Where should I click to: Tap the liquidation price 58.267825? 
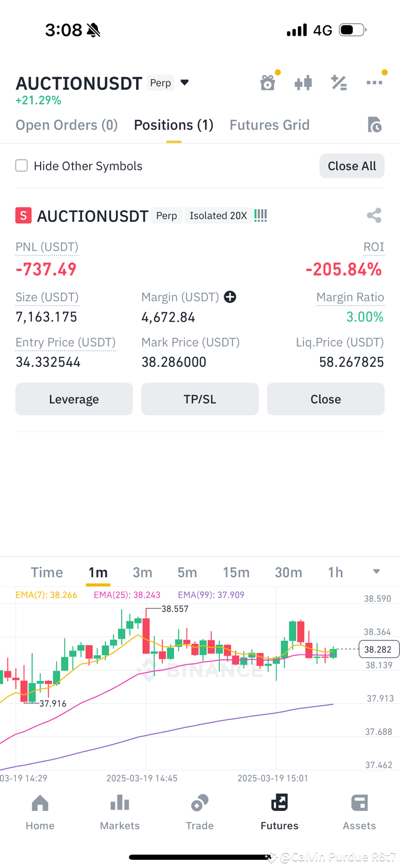(x=351, y=362)
